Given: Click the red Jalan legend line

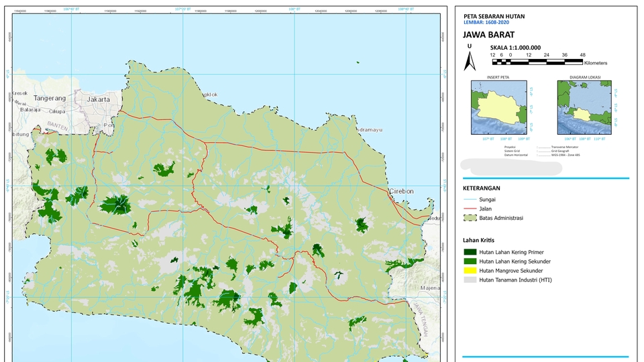Looking at the screenshot, I should coord(470,208).
